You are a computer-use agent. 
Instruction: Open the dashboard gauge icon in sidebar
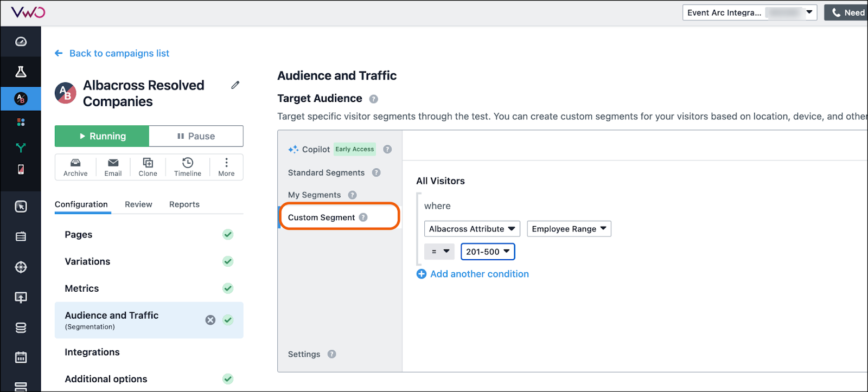21,42
